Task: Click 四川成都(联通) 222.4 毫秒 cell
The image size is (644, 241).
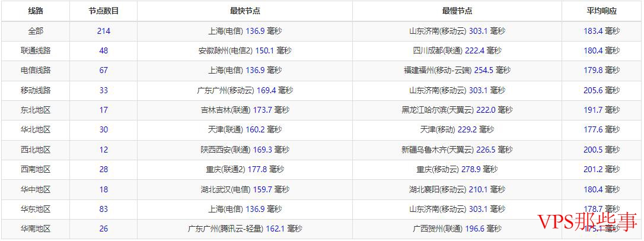Action: 457,50
